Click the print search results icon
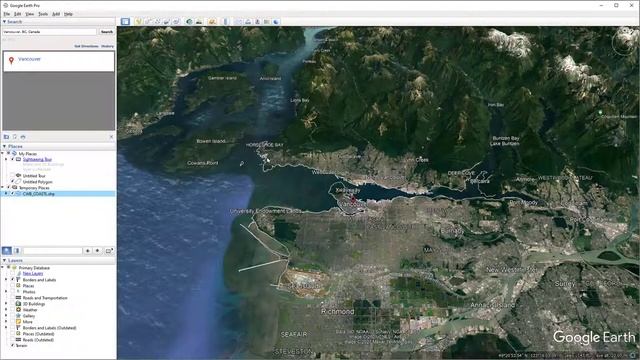 tap(23, 137)
